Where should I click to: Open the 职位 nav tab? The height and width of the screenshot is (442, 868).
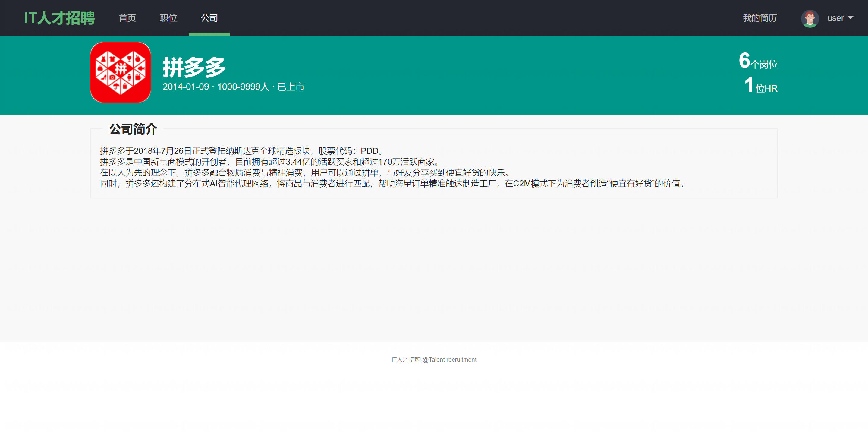pos(168,18)
